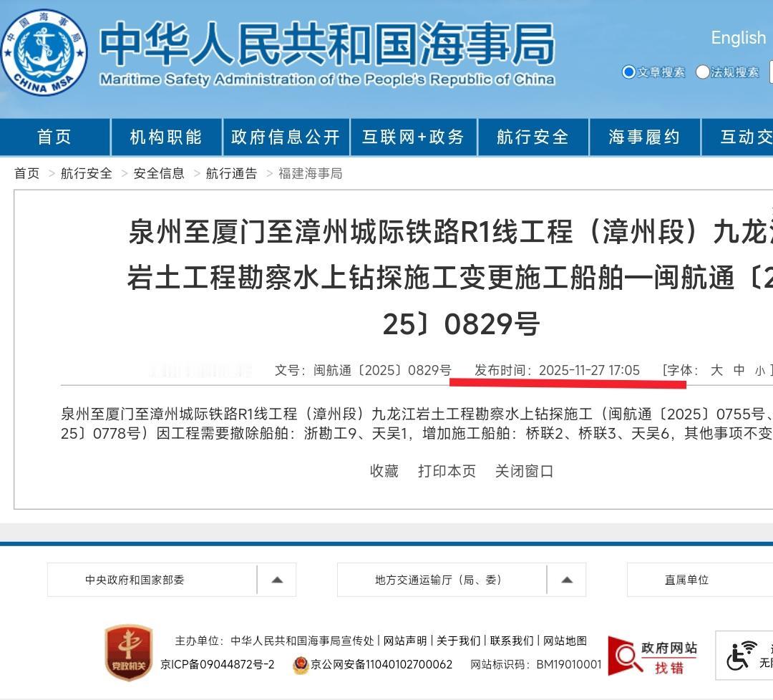This screenshot has height=700, width=773.
Task: Open the 网站地图 footer link
Action: (x=566, y=641)
